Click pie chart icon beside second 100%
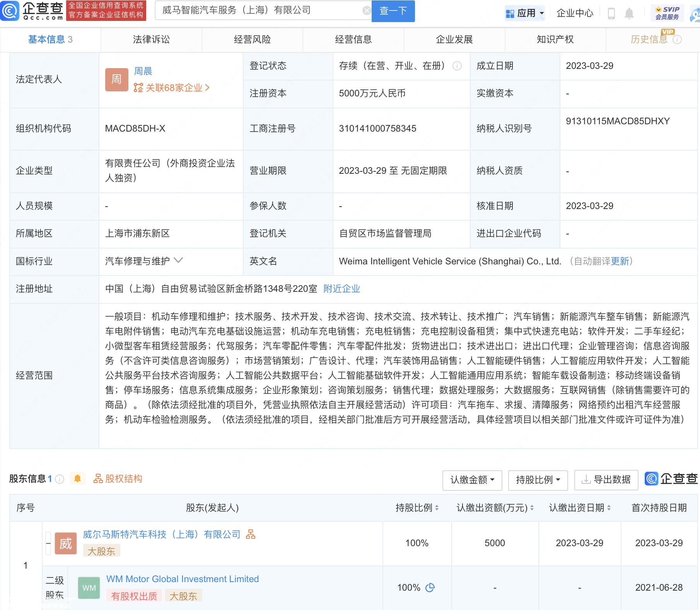This screenshot has width=700, height=610. click(x=430, y=588)
